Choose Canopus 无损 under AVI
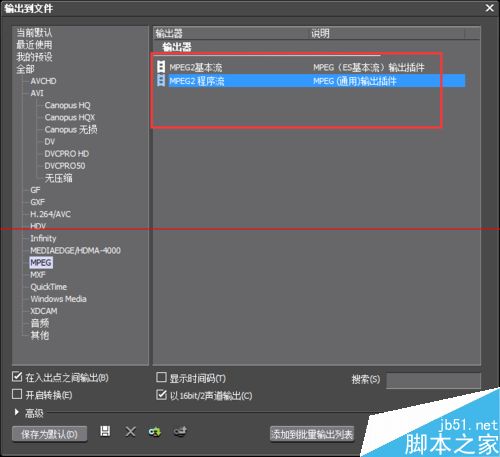The width and height of the screenshot is (500, 457). pos(71,129)
